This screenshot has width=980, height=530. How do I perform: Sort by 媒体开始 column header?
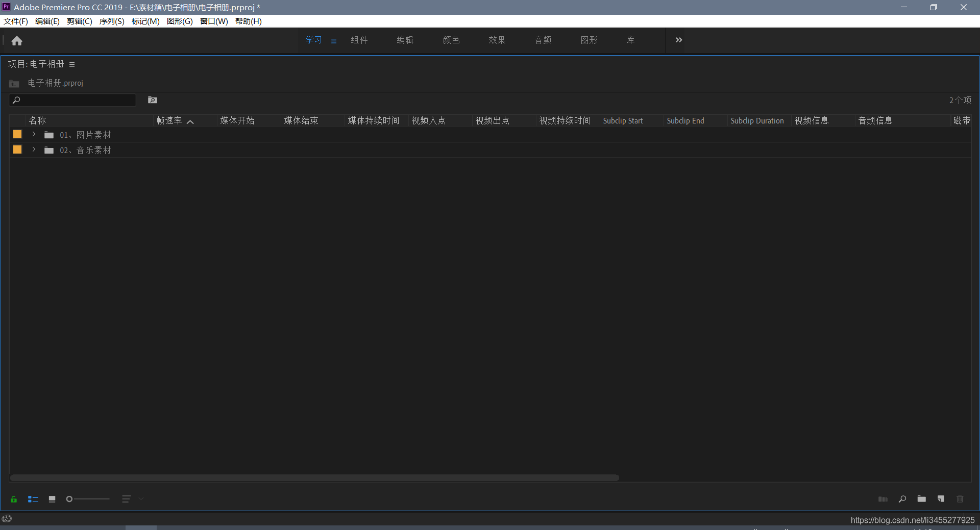coord(237,120)
